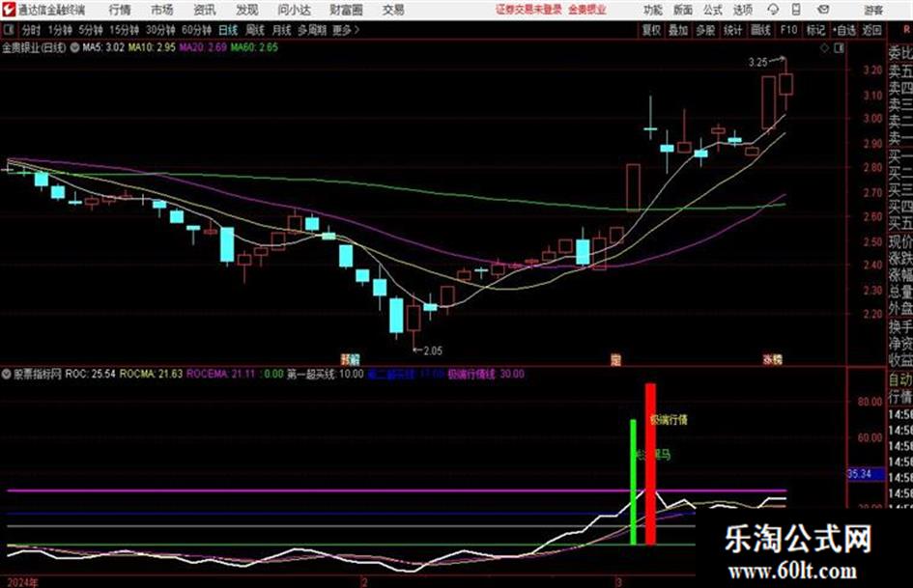Viewport: 913px width, 588px height.
Task: Expand the 股票指标网 sub-indicator dropdown arrow
Action: coord(6,374)
